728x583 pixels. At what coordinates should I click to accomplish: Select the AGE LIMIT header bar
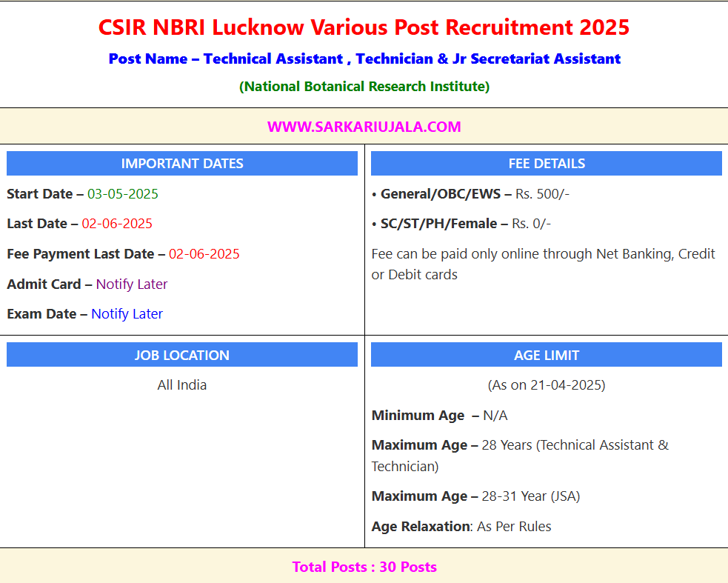(546, 355)
